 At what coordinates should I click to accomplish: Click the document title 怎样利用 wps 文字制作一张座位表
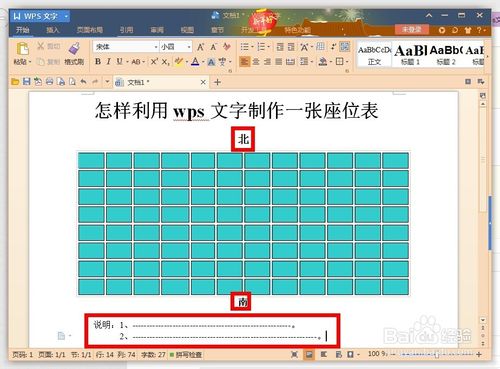237,111
